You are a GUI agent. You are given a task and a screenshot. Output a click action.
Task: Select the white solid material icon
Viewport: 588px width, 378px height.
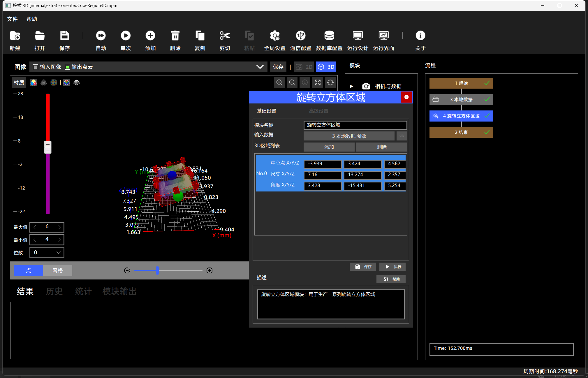[77, 82]
